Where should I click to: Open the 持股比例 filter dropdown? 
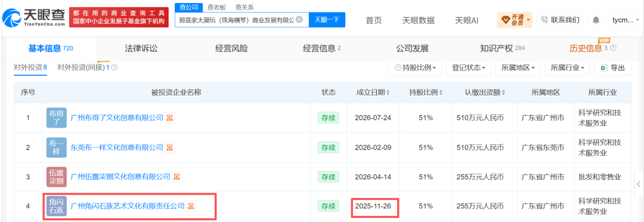click(415, 68)
